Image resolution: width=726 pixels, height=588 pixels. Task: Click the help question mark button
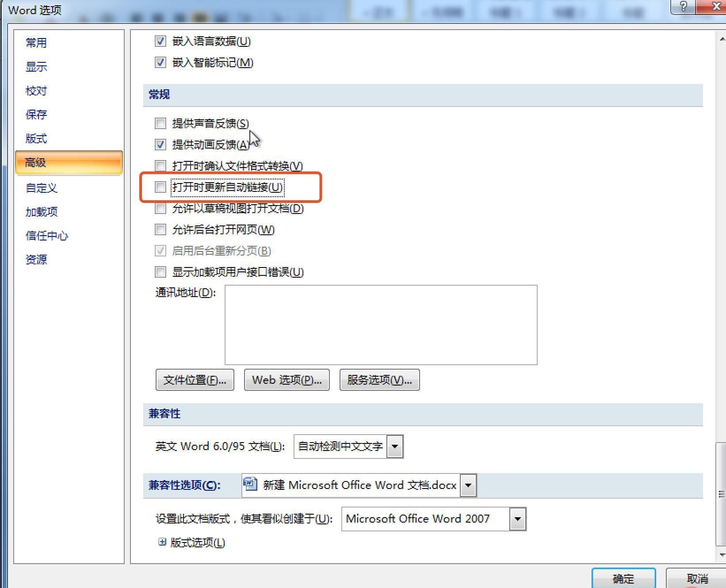point(684,6)
